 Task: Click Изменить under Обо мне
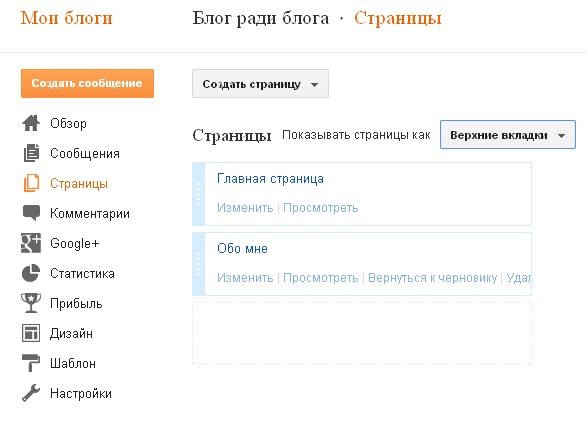(x=245, y=278)
